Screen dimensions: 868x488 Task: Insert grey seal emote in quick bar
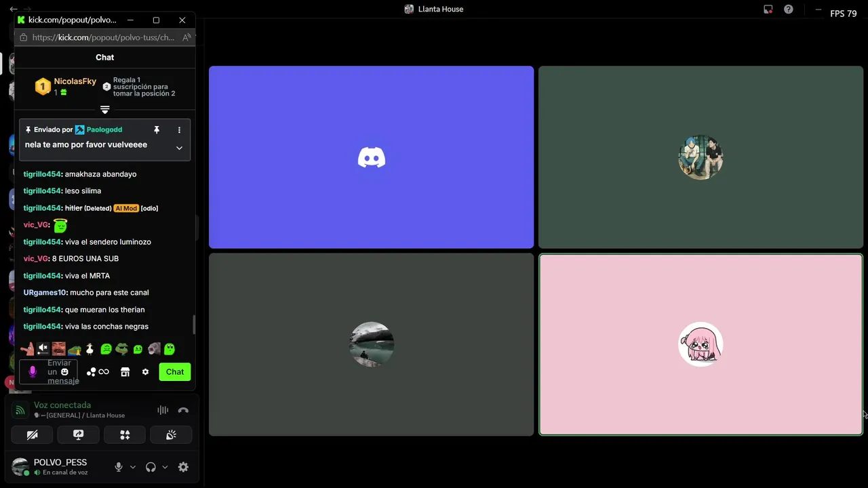(154, 349)
